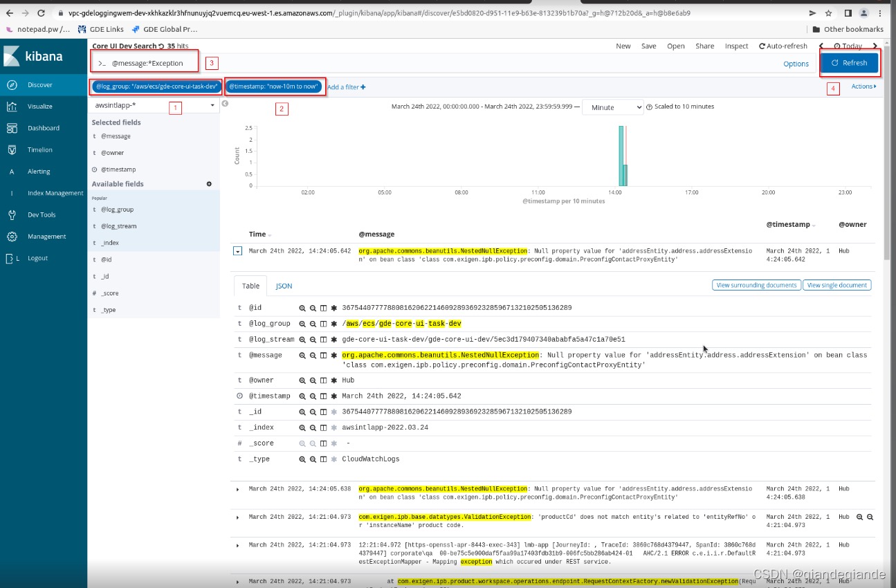Click View surrounding documents
The width and height of the screenshot is (896, 588).
756,285
